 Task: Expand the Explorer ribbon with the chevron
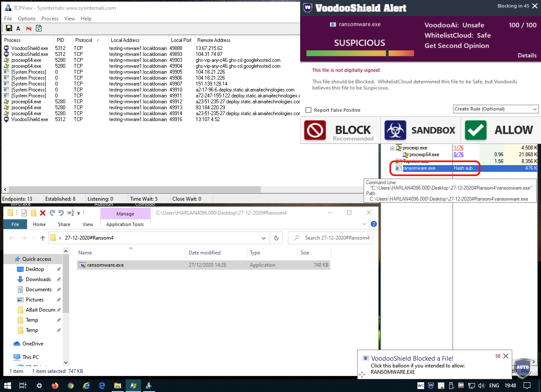click(364, 224)
